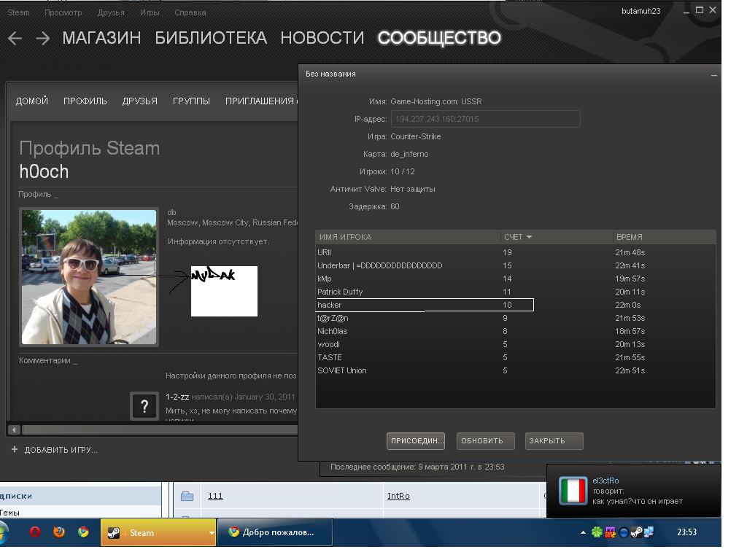This screenshot has width=747, height=560.
Task: Click the clock showing 23:53
Action: pyautogui.click(x=686, y=532)
